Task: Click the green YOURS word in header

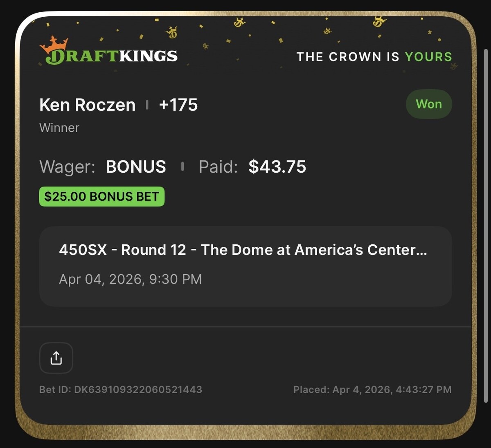Action: [x=429, y=56]
